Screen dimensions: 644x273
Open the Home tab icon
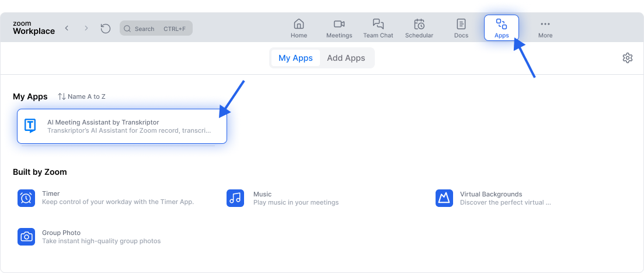coord(298,23)
